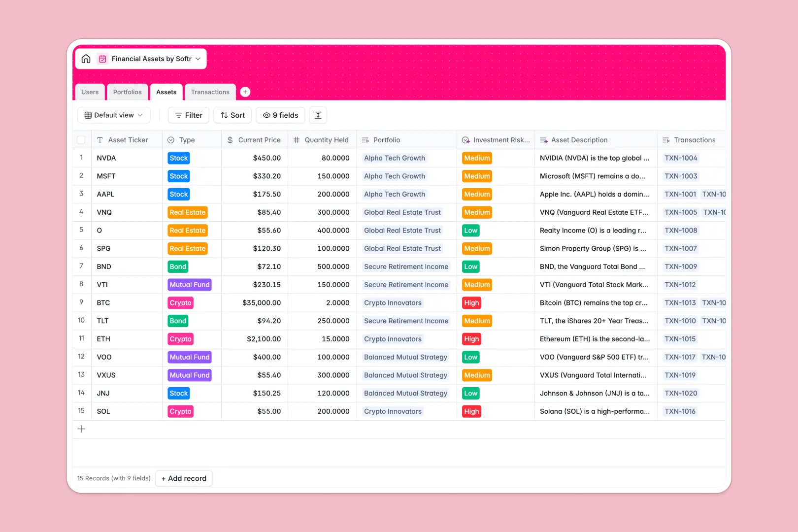
Task: Open the Financial Assets by Softr dropdown
Action: pos(199,59)
